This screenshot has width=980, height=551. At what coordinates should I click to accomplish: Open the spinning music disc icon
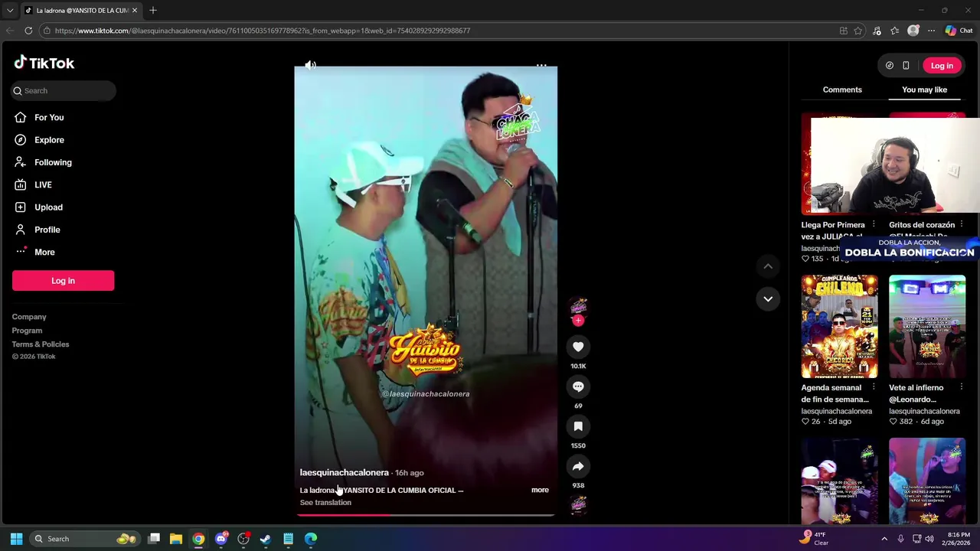click(x=578, y=504)
